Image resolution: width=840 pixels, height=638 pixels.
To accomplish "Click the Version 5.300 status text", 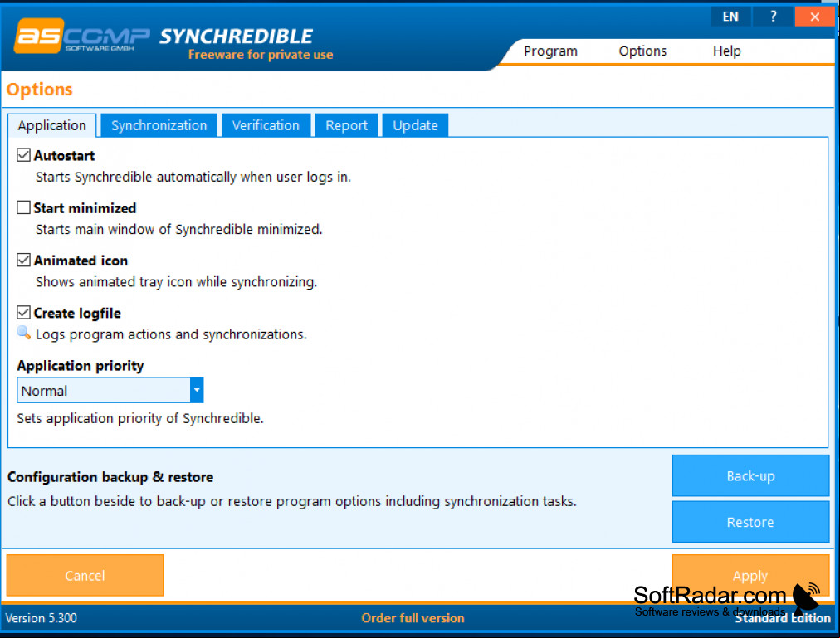I will pyautogui.click(x=42, y=617).
